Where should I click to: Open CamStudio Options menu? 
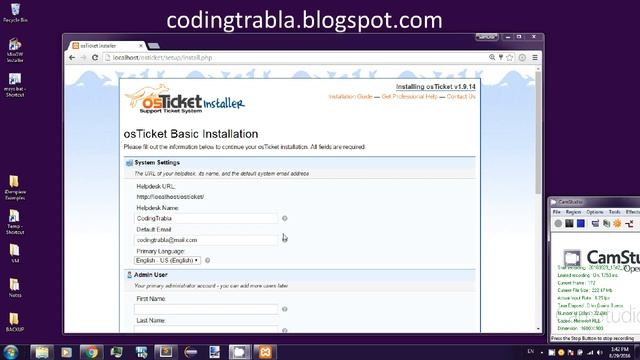594,212
